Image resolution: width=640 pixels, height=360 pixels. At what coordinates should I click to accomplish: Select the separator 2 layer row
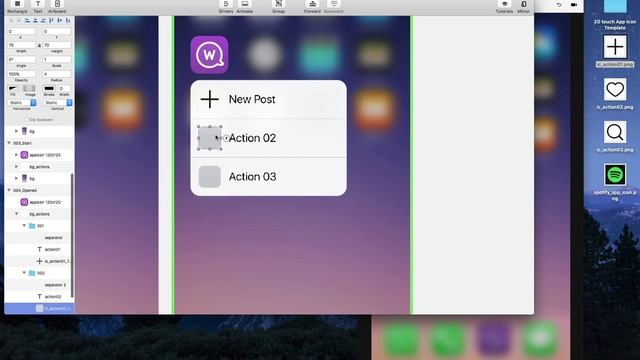(x=39, y=285)
